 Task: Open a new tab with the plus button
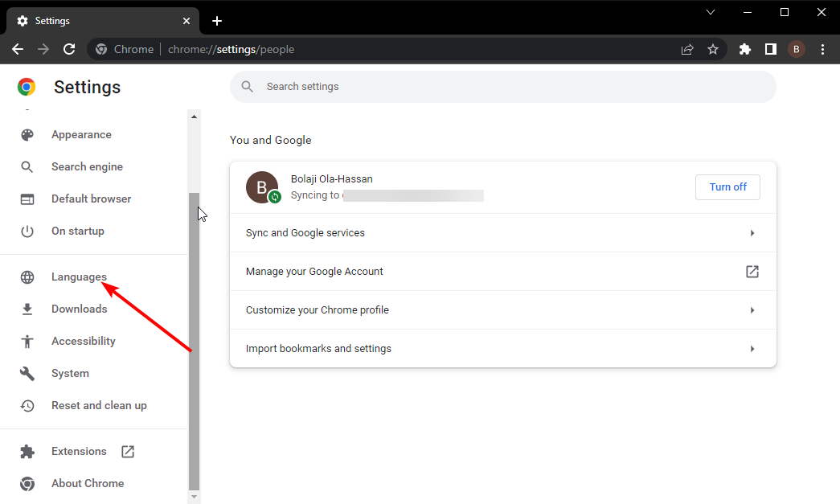[x=217, y=21]
